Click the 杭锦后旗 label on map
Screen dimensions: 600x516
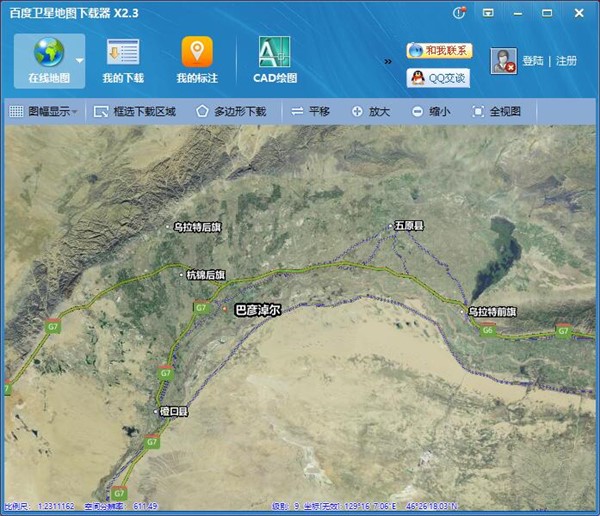[x=205, y=275]
